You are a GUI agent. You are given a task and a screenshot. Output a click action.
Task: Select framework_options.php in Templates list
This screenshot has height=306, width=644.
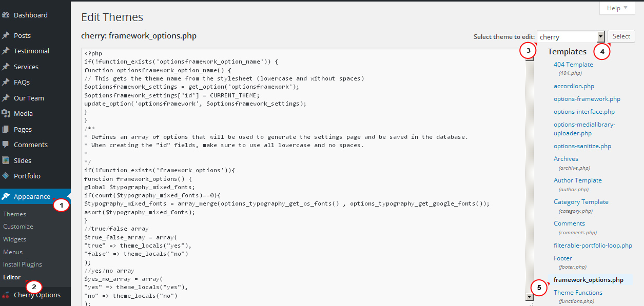coord(589,280)
